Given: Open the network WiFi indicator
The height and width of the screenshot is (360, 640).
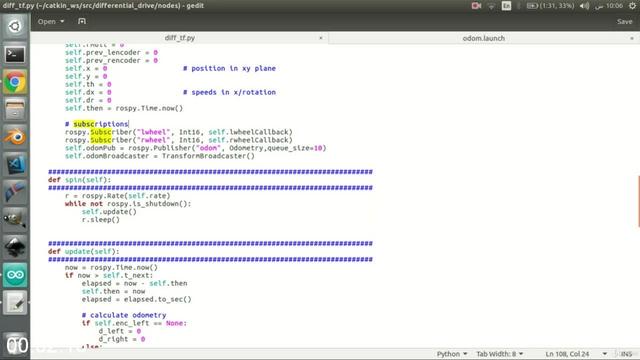Looking at the screenshot, I should pyautogui.click(x=491, y=6).
